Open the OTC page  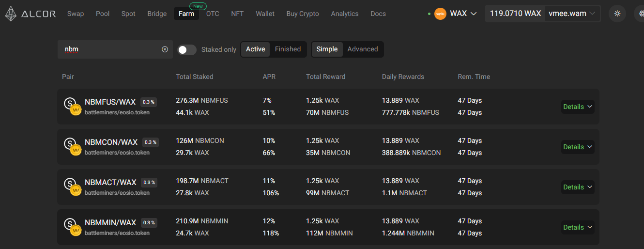pos(213,14)
